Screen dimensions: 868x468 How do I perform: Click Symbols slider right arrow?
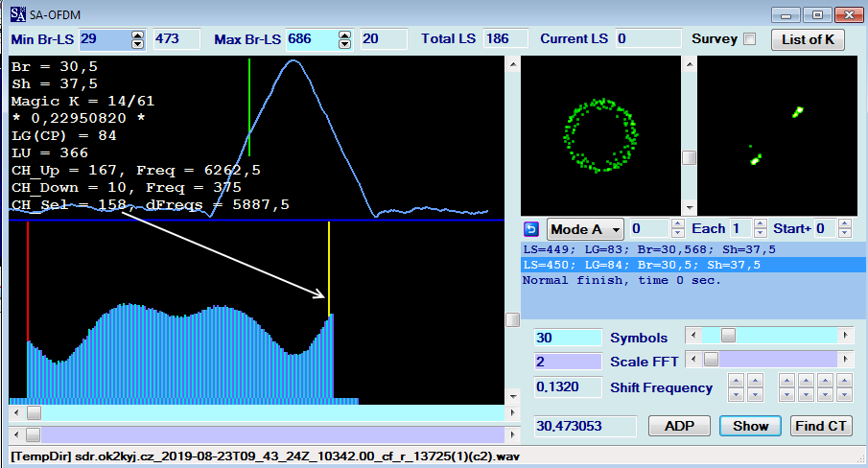coord(845,336)
